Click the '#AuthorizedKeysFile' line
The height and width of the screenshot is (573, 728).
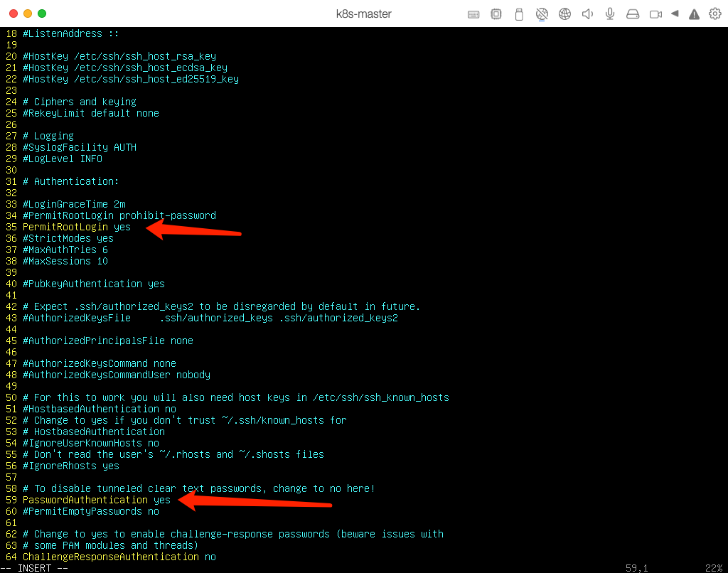pos(210,318)
